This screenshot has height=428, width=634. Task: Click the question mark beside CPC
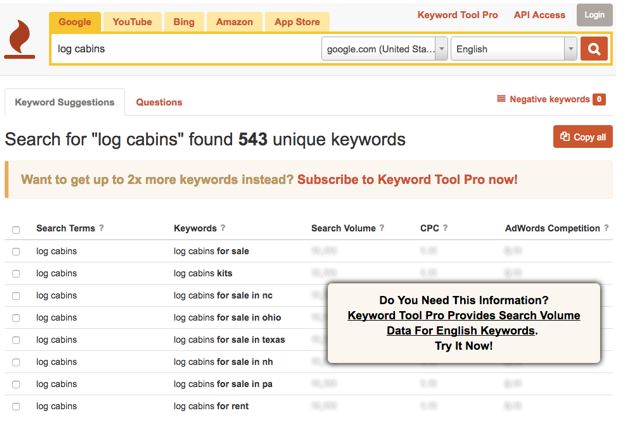(x=445, y=228)
